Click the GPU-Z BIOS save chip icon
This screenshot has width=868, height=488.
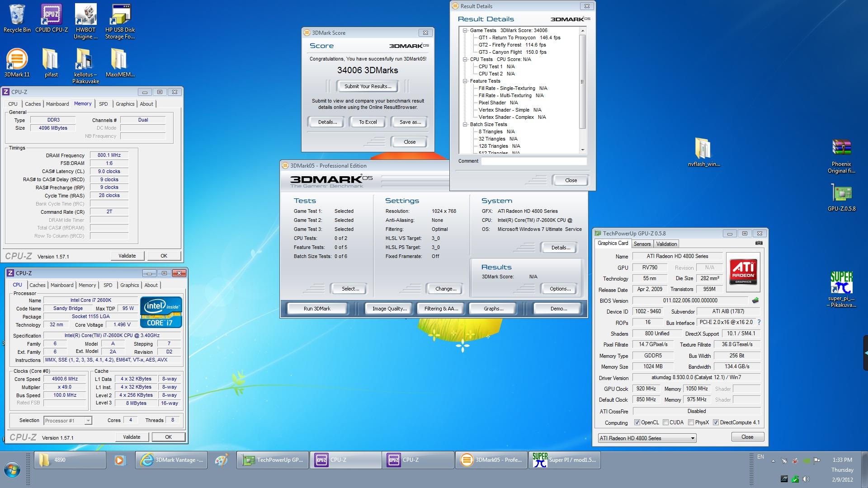coord(755,300)
